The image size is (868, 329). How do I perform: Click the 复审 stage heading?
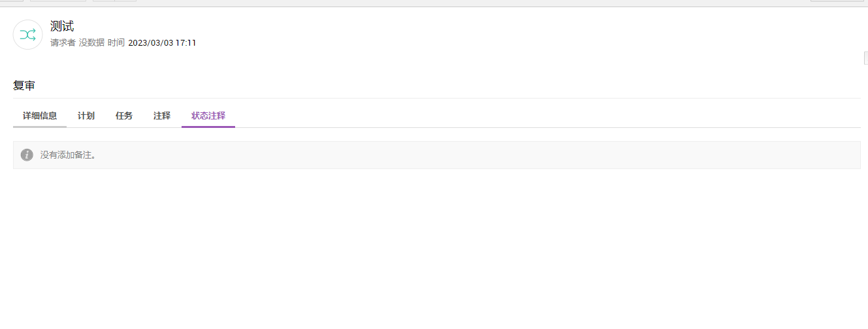click(24, 86)
